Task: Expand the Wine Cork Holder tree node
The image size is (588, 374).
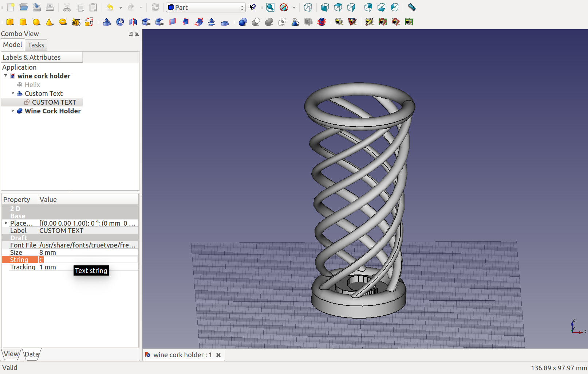Action: [x=13, y=110]
